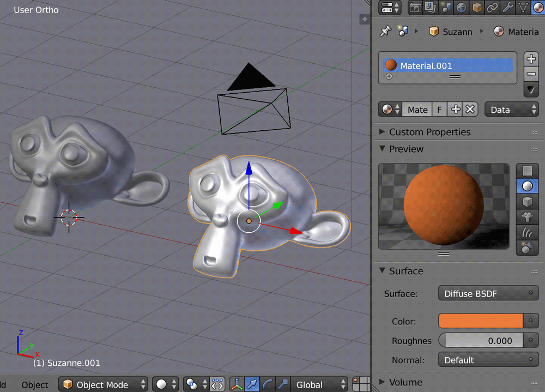This screenshot has height=392, width=545.
Task: Click the Suzann object cube icon in breadcrumb
Action: pos(433,32)
